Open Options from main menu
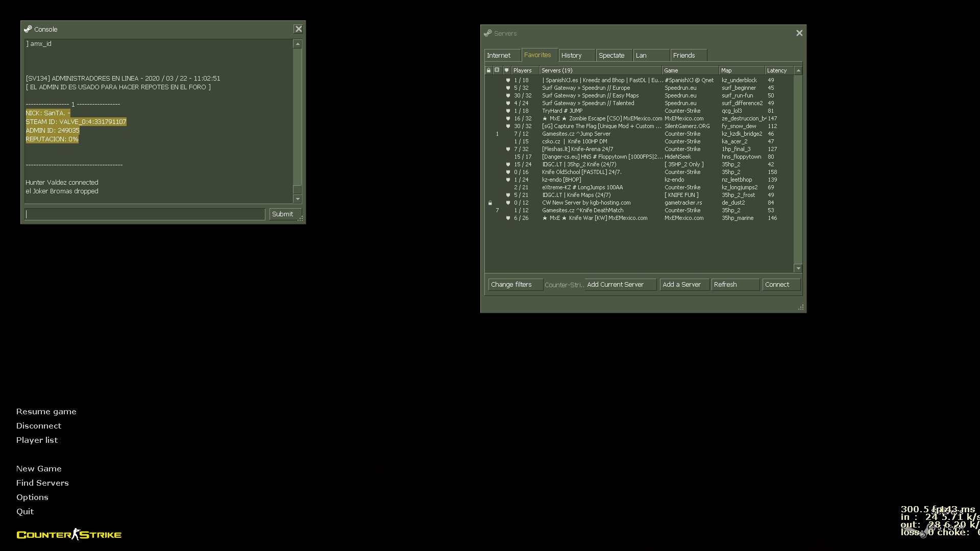The height and width of the screenshot is (551, 980). tap(32, 497)
